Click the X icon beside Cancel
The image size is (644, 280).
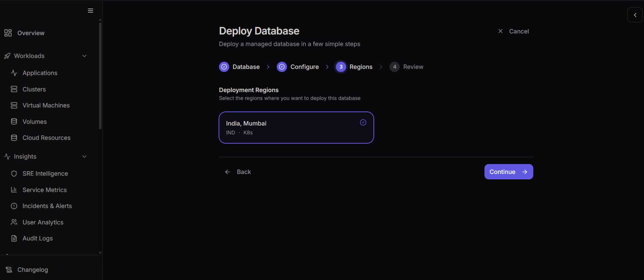[501, 31]
